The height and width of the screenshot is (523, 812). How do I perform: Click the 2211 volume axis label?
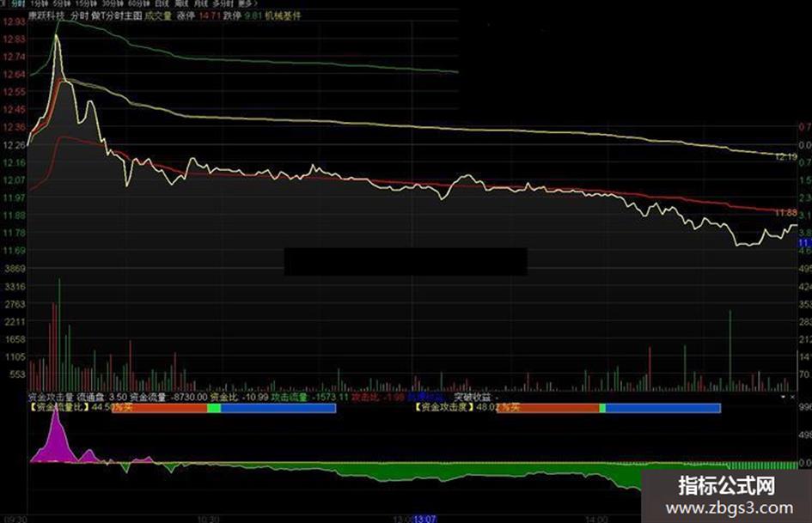coord(15,321)
